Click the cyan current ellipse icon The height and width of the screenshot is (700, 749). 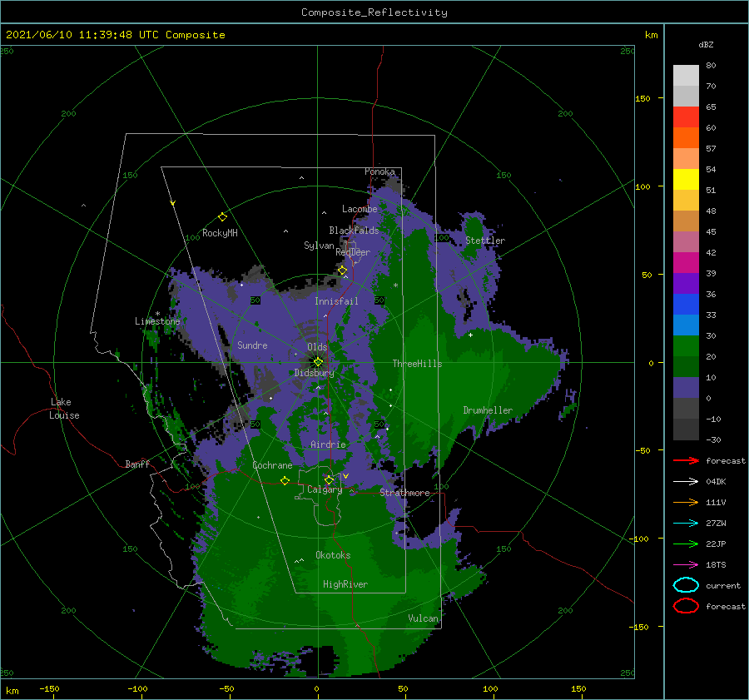686,585
